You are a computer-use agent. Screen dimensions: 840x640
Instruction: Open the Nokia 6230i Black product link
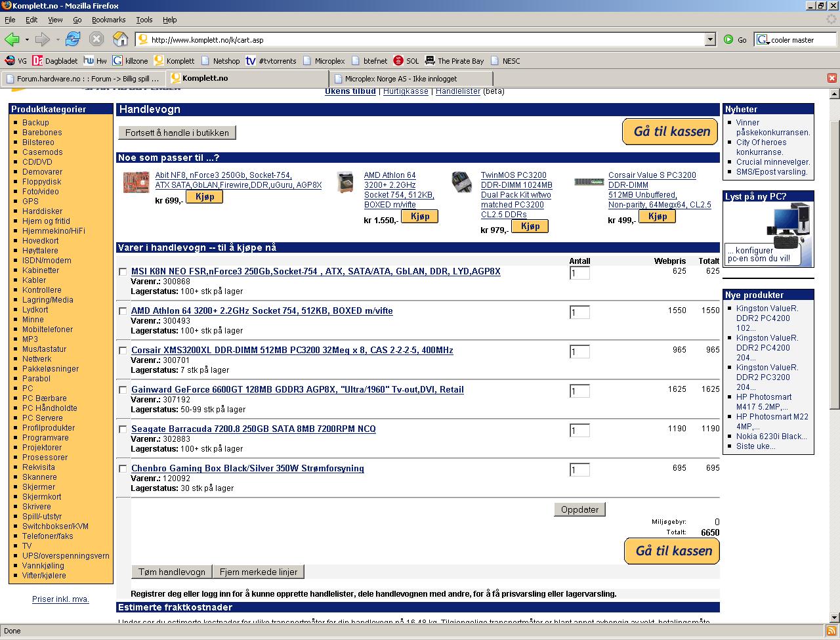(772, 437)
